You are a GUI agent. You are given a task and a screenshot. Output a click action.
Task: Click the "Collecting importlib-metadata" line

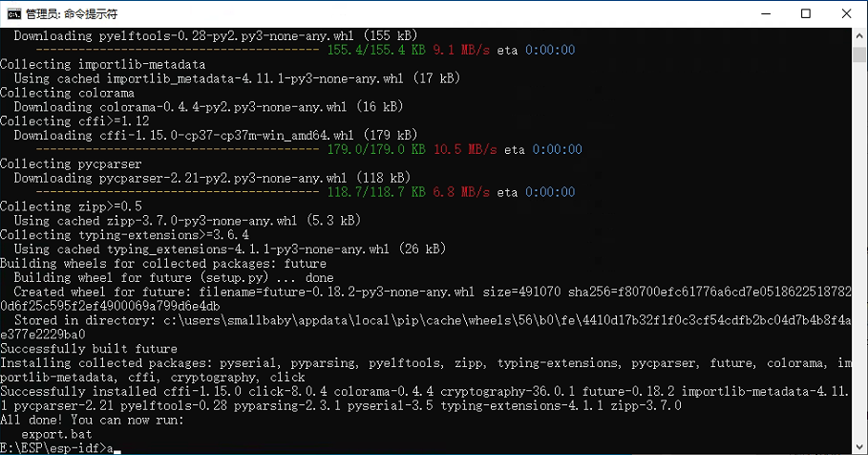102,64
